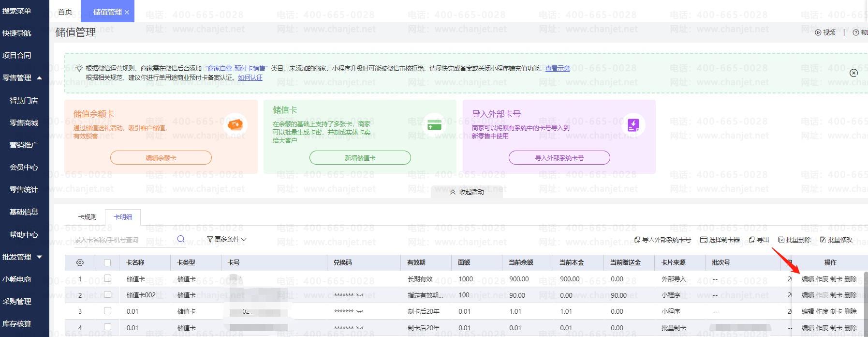Expand the 更多条件 filter dropdown
The height and width of the screenshot is (337, 868).
[227, 239]
